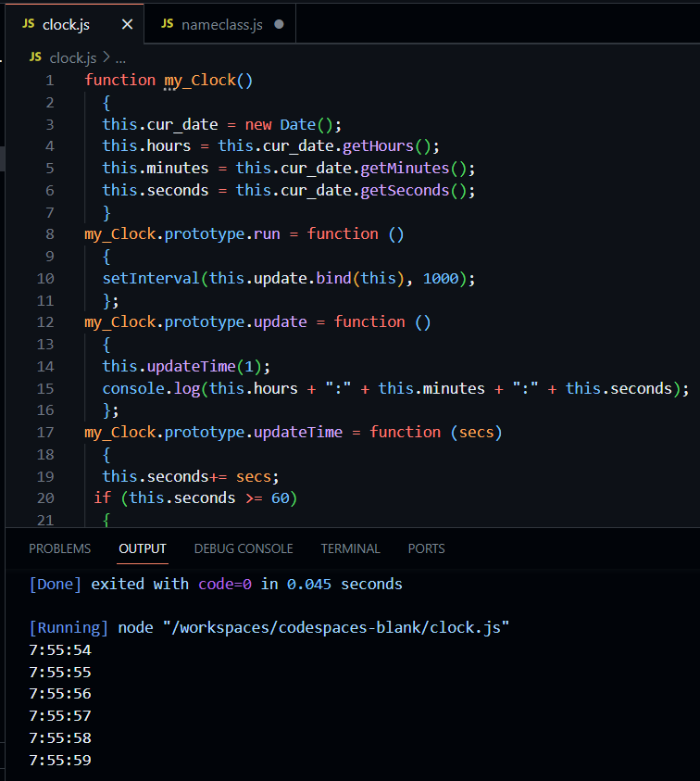This screenshot has width=700, height=781.
Task: Click 'prototype.updateTime' on line 17
Action: (254, 433)
